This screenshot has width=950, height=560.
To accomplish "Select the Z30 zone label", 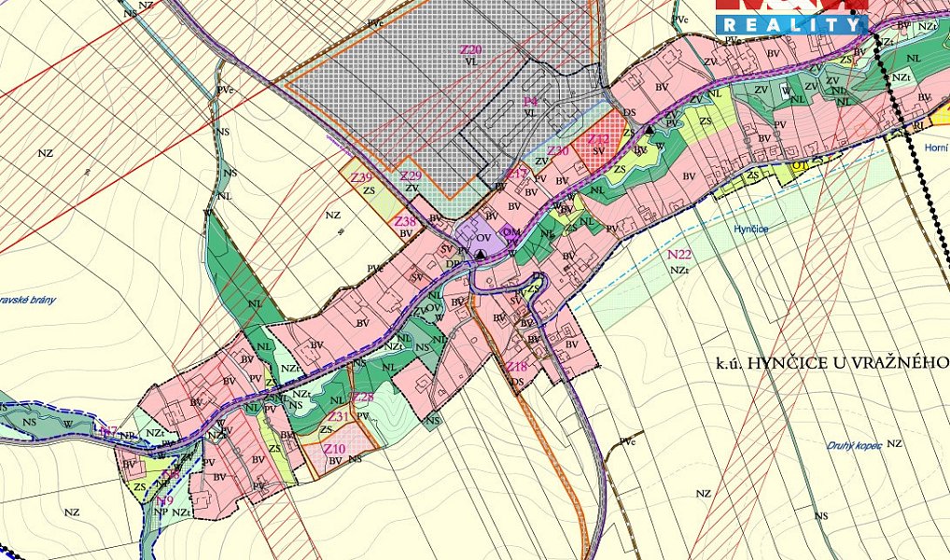I will [x=558, y=151].
